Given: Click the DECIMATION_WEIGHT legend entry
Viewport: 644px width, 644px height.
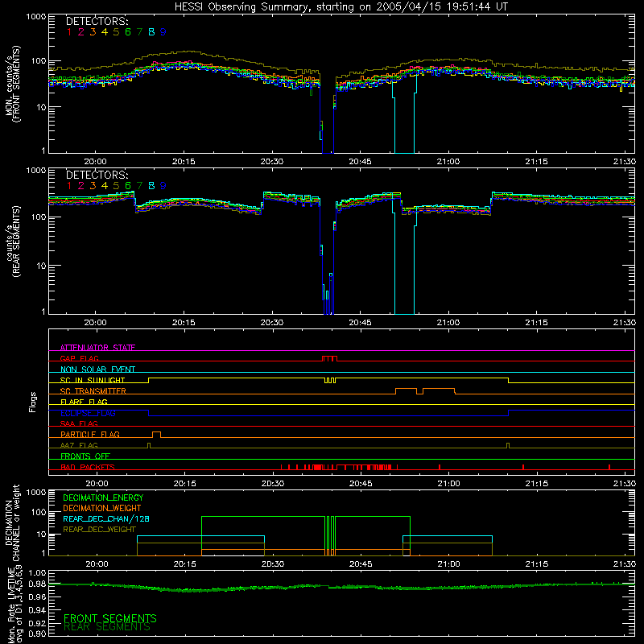Looking at the screenshot, I should pyautogui.click(x=102, y=508).
